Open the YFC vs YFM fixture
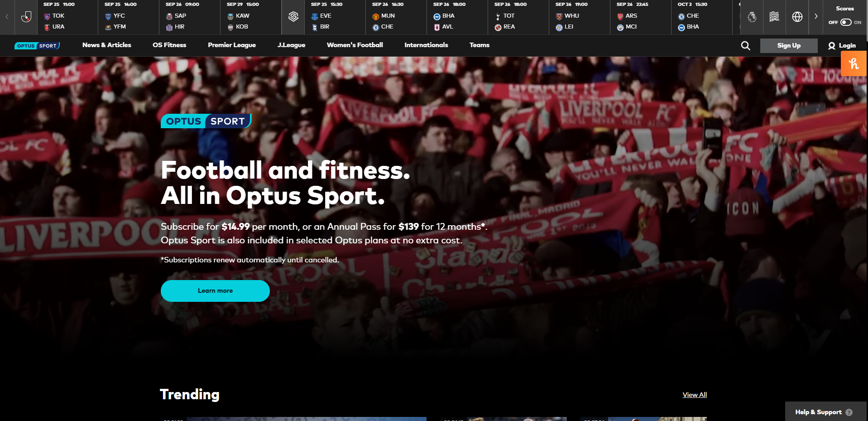Viewport: 868px width, 421px height. coord(129,17)
